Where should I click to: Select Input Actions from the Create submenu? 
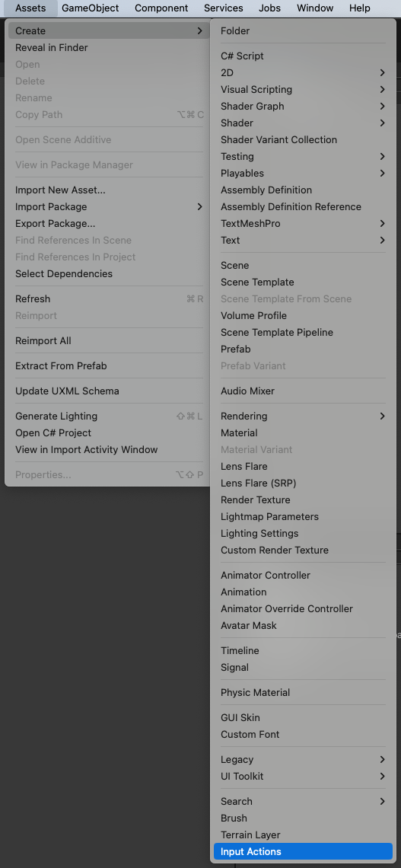click(303, 851)
